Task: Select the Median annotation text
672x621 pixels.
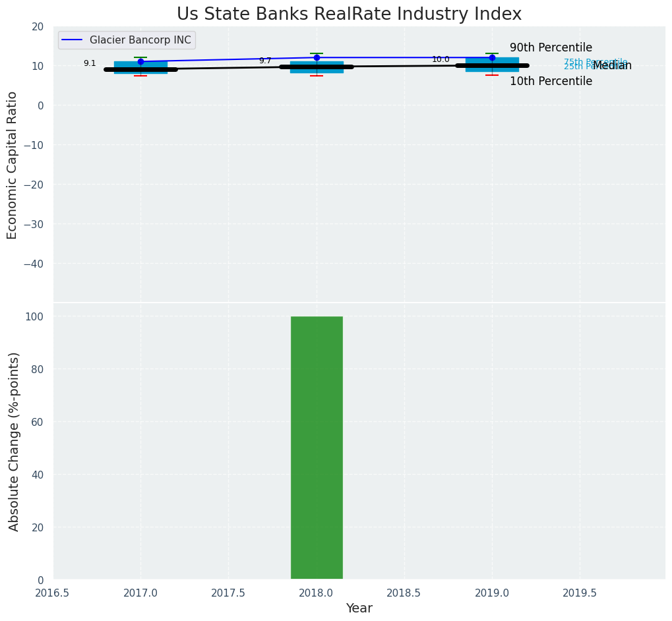Action: (612, 66)
